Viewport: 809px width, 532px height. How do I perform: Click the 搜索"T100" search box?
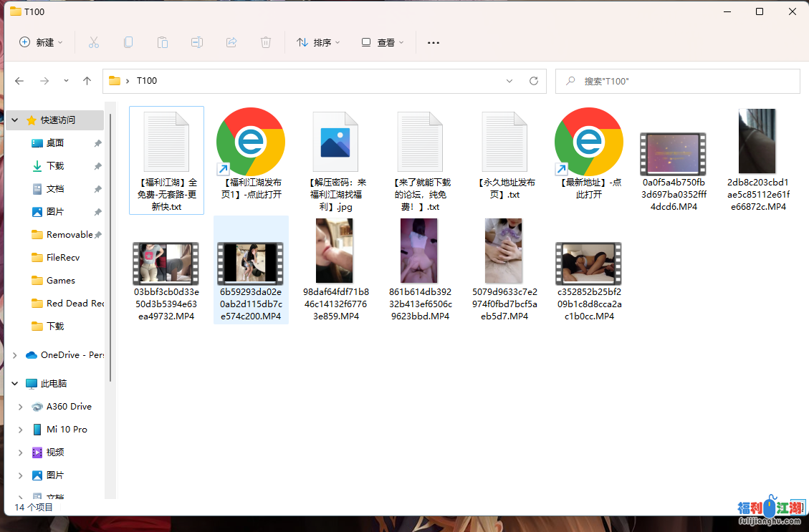[677, 81]
